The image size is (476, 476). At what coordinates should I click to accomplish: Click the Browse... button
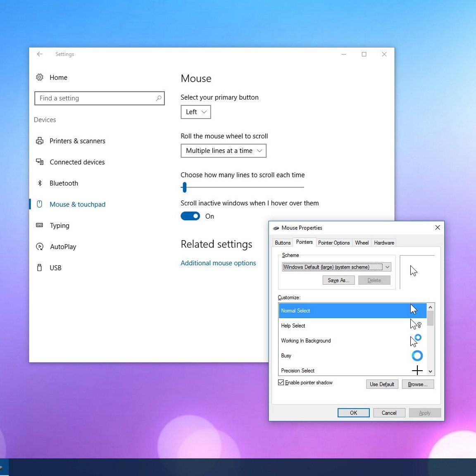point(418,384)
